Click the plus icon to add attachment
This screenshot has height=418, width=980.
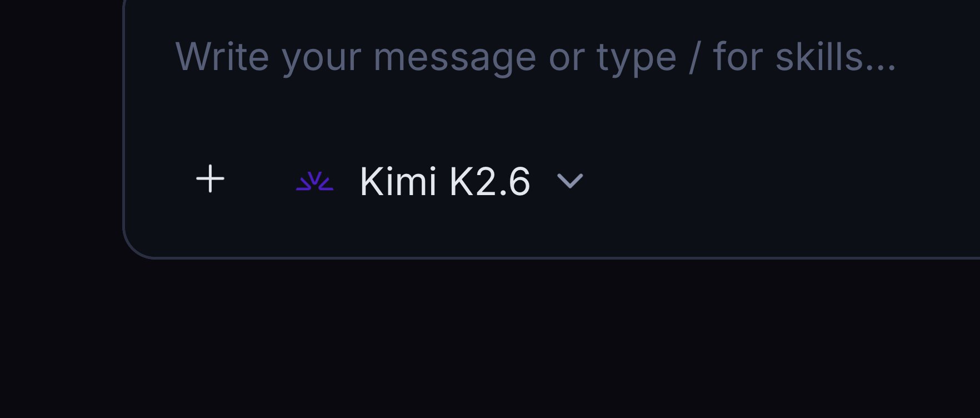[x=210, y=179]
